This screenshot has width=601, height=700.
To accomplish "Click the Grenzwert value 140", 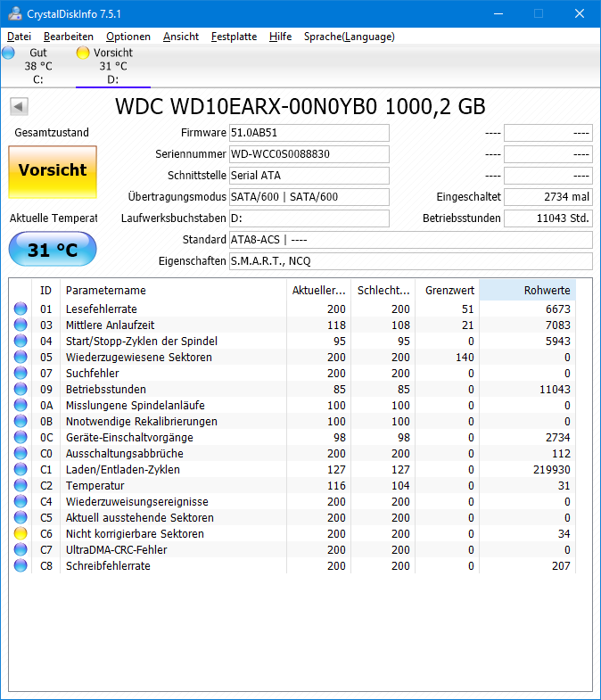I will pos(465,358).
